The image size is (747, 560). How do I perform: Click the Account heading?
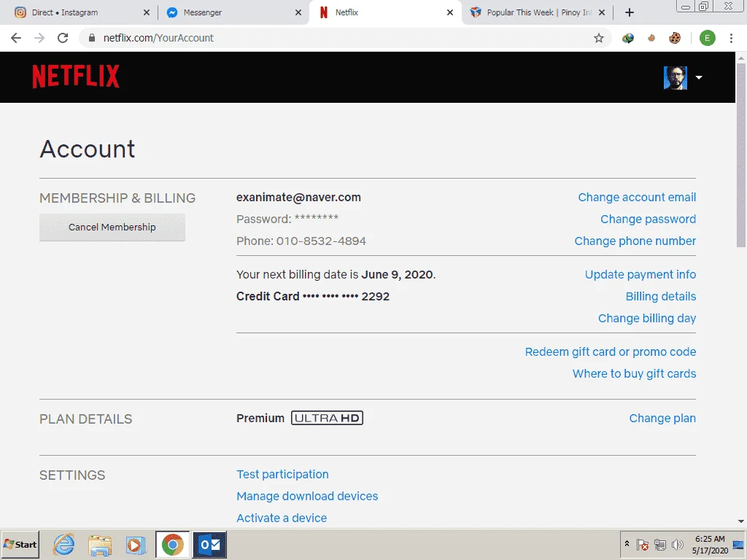(88, 149)
